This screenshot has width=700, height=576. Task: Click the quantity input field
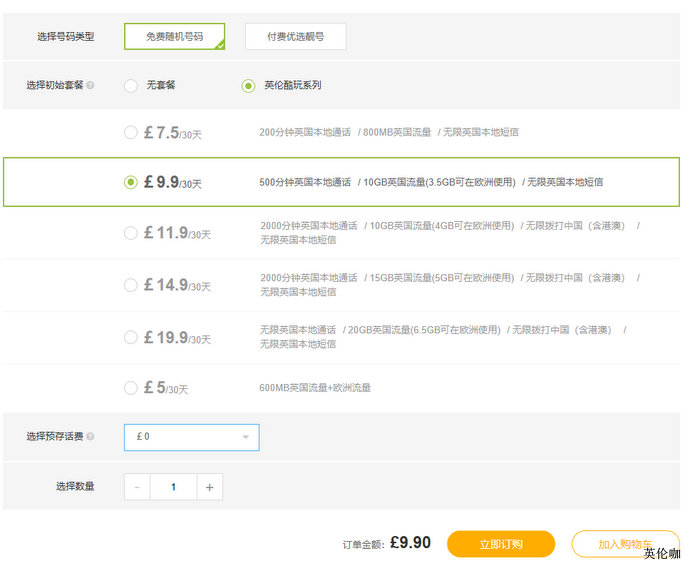[x=173, y=487]
